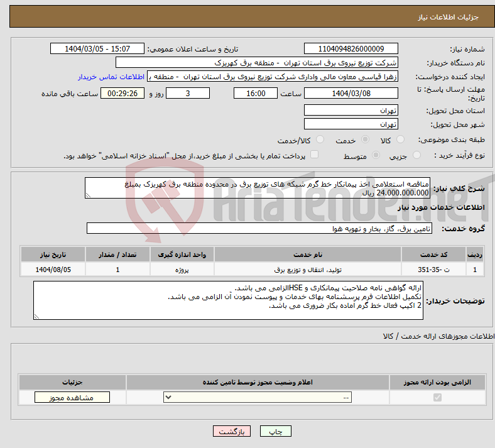
Task: Click the گروه خدمت field
Action: [x=259, y=228]
